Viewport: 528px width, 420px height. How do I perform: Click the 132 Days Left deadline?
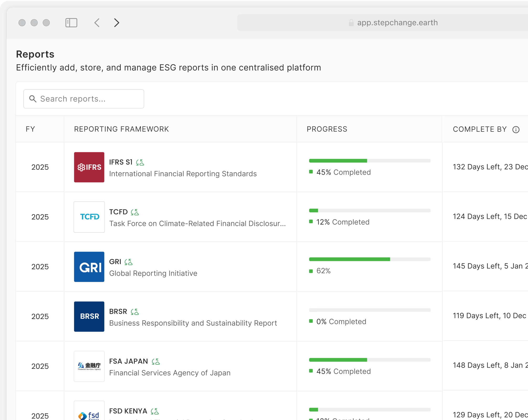(490, 167)
